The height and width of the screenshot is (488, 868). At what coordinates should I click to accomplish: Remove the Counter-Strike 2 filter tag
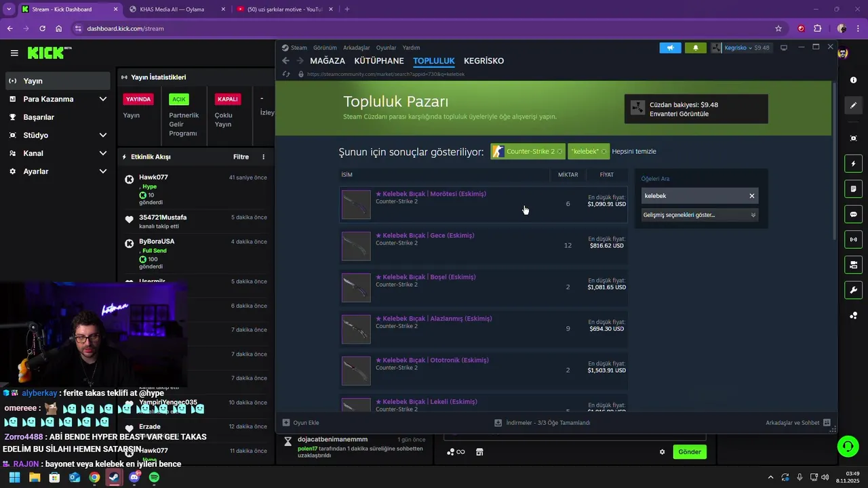pyautogui.click(x=559, y=151)
